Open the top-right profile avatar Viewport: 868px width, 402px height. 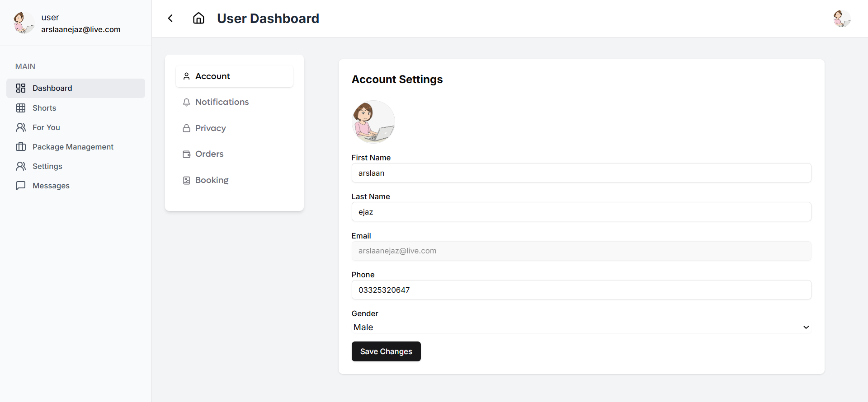[x=841, y=19]
